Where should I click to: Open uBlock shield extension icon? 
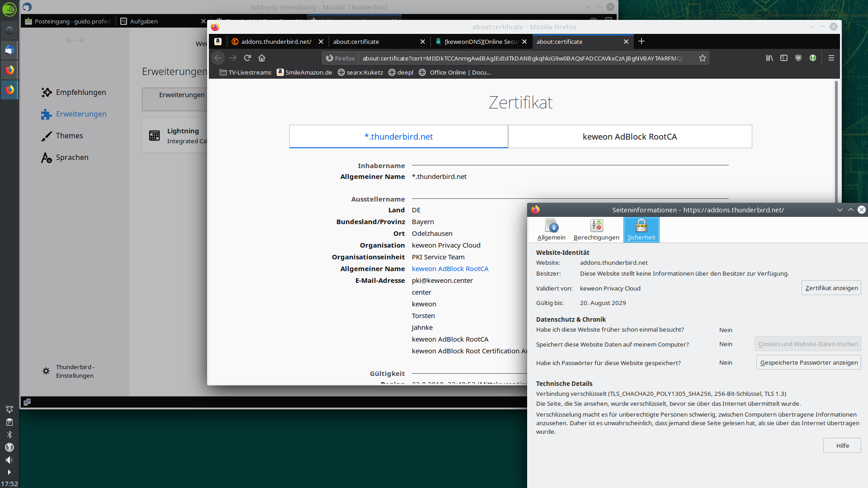click(x=798, y=58)
